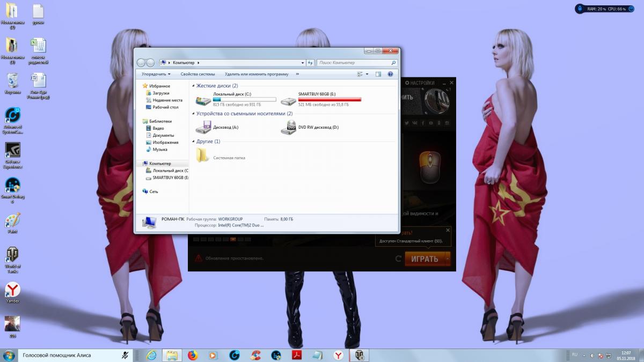Click the refresh icon beside address bar

[x=311, y=63]
